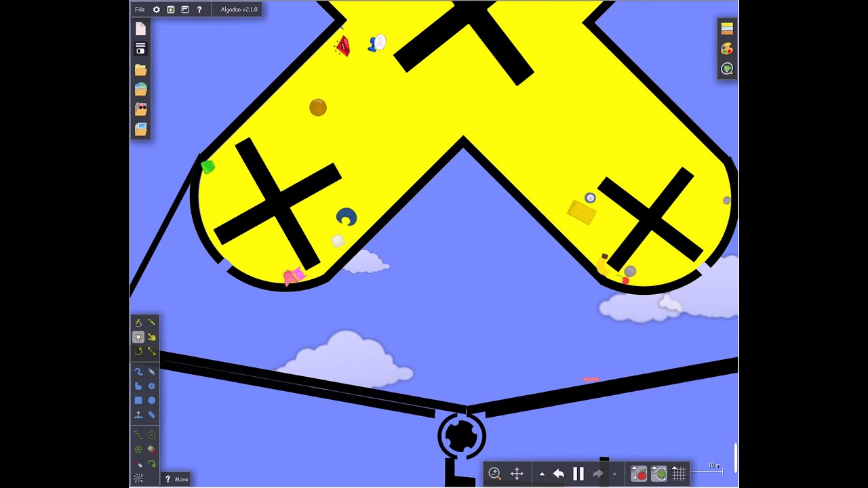Select the Knife tool
This screenshot has width=868, height=488.
coord(152,323)
